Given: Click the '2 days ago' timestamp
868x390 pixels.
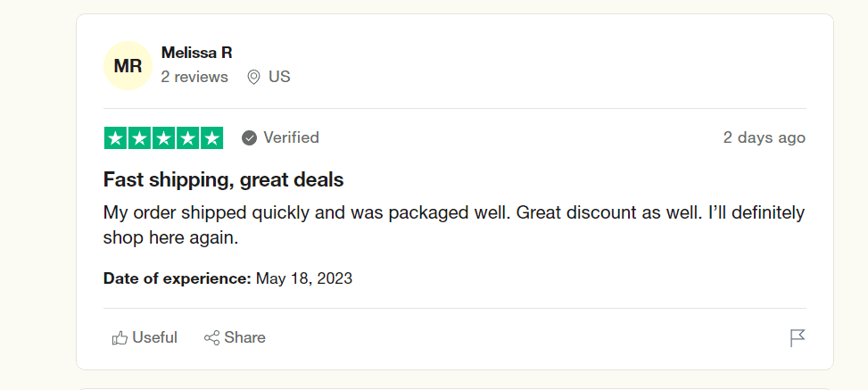Looking at the screenshot, I should (764, 137).
